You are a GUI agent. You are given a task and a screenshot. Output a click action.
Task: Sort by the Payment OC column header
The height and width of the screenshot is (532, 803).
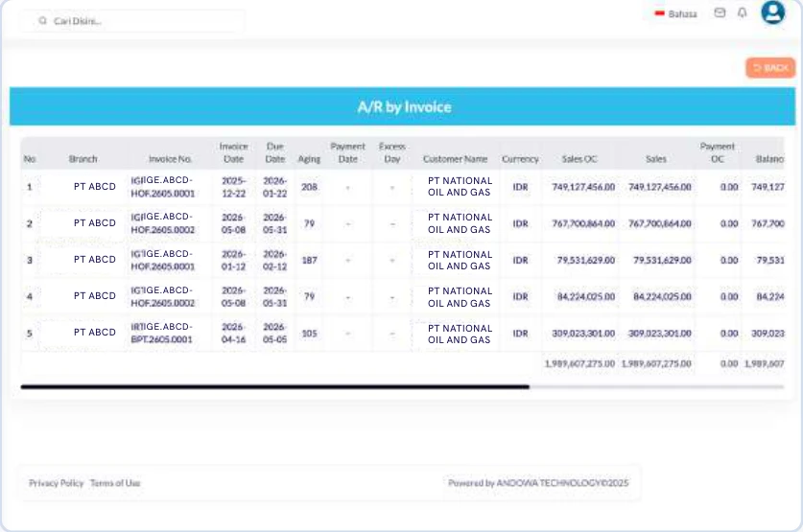click(x=718, y=152)
